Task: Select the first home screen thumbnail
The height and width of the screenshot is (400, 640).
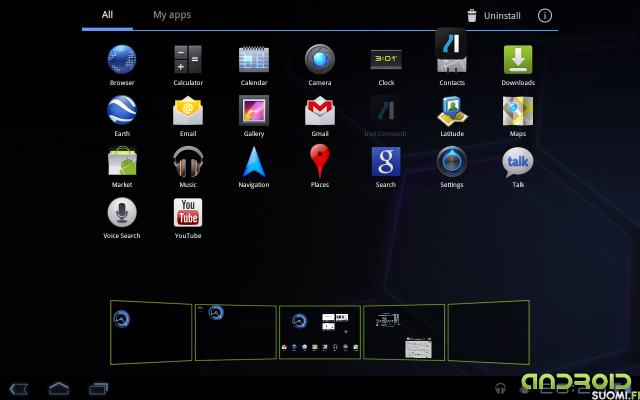Action: 151,332
